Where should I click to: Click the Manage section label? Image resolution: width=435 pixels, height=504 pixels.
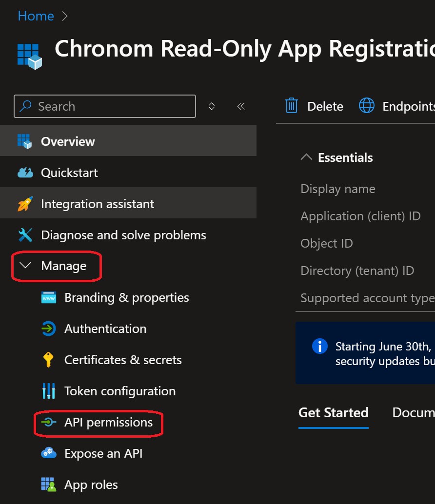click(64, 266)
